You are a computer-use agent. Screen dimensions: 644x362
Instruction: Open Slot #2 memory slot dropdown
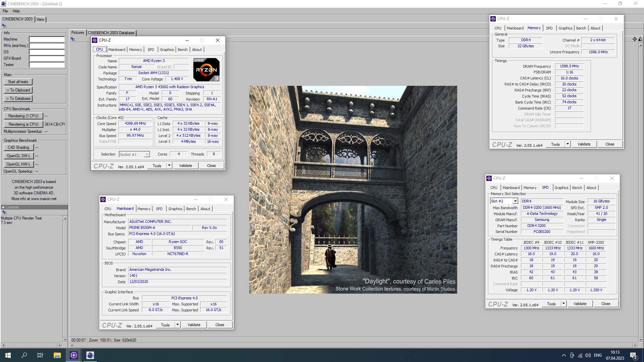pyautogui.click(x=515, y=201)
